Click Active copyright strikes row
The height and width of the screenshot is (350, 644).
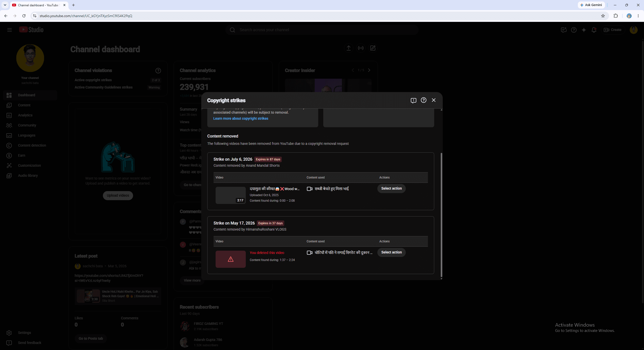pos(118,80)
